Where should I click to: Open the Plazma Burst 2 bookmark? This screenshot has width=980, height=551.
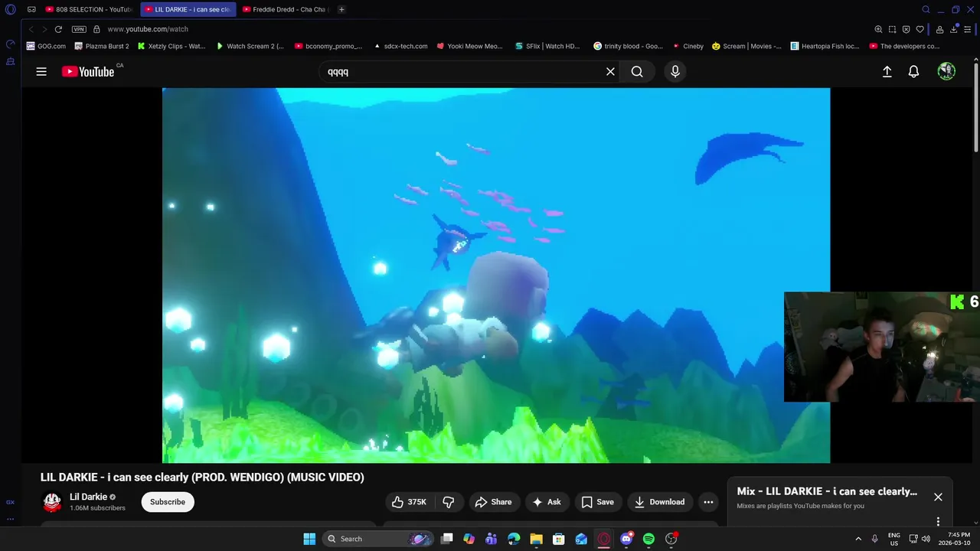[102, 46]
